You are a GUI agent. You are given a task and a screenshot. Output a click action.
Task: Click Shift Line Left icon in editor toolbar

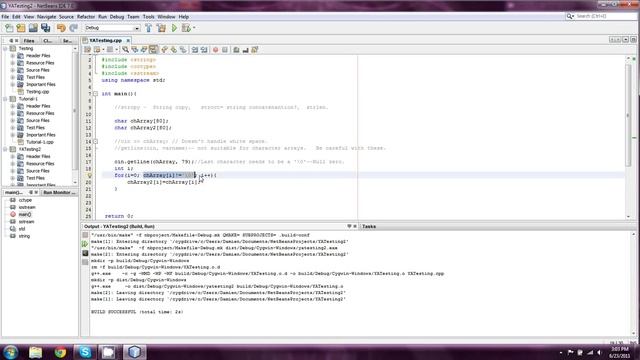(x=195, y=50)
